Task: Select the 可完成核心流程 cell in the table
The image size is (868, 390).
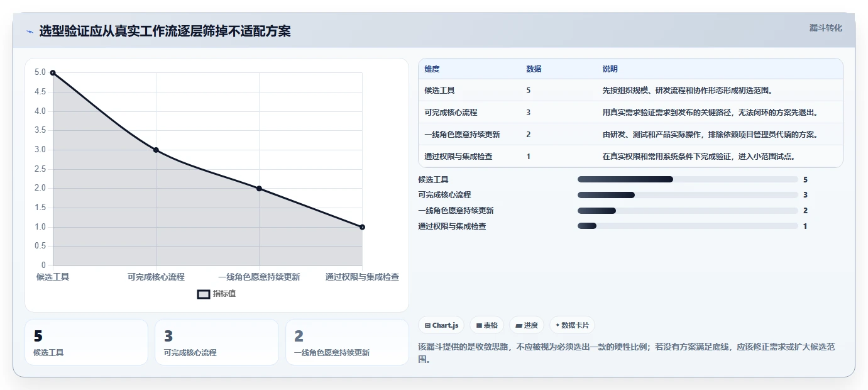Action: coord(451,113)
